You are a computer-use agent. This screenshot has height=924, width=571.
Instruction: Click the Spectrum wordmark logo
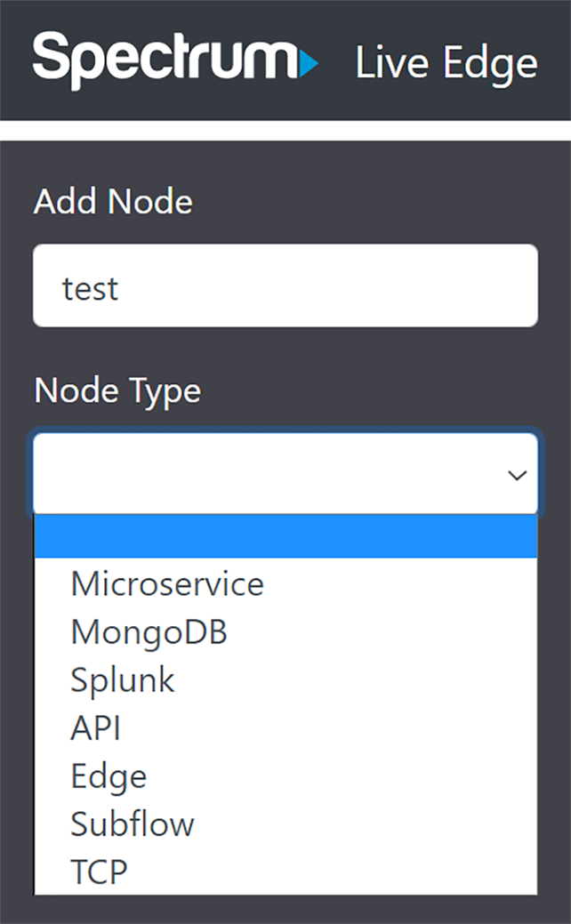175,61
